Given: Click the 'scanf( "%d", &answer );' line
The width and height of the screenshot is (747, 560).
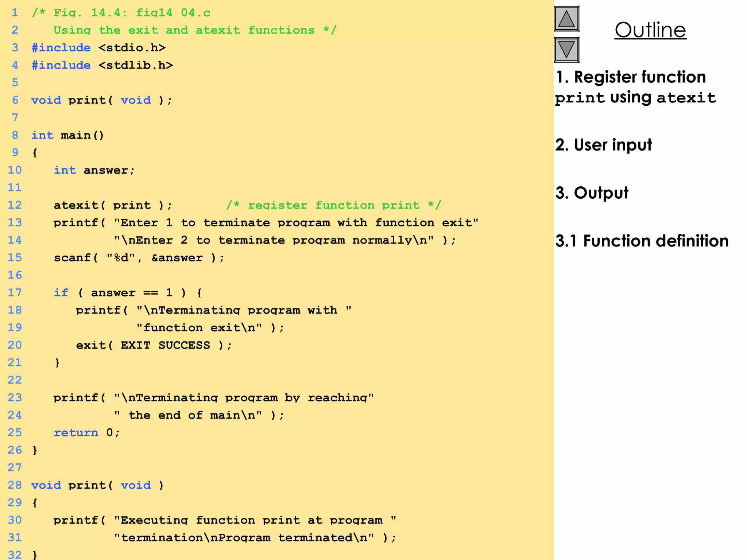Looking at the screenshot, I should (139, 258).
